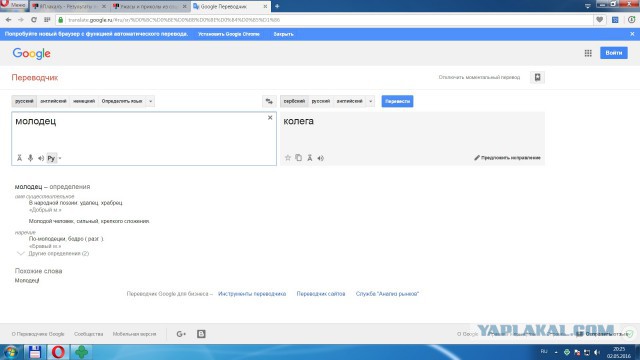
Task: Start voice input with microphone icon
Action: [x=30, y=158]
